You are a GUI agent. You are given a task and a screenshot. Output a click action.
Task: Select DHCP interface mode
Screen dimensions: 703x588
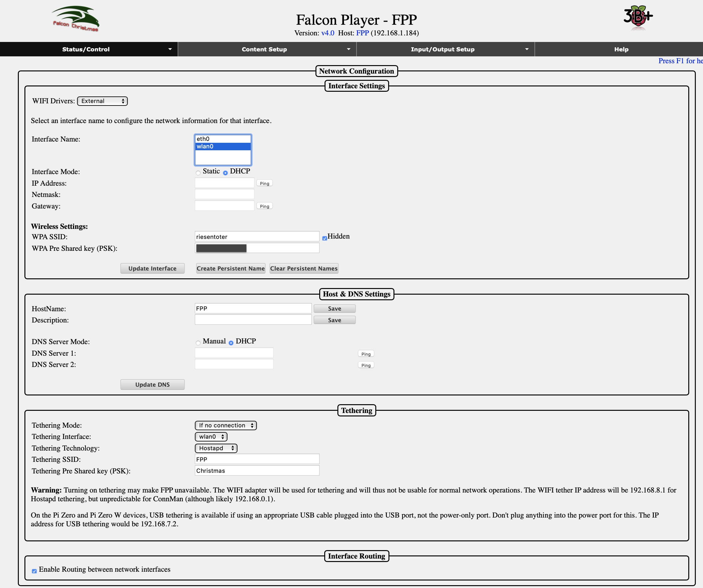(225, 173)
